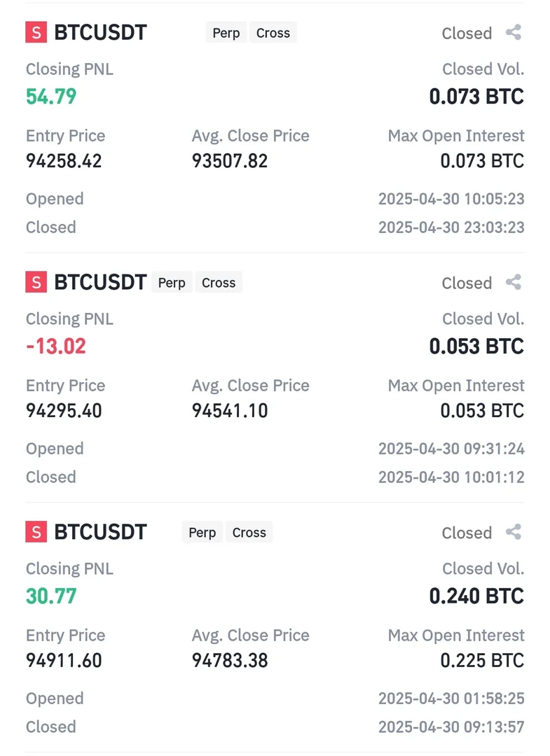Image resolution: width=550 pixels, height=756 pixels.
Task: Click Closed status on the 0.053 BTC trade
Action: 467,283
